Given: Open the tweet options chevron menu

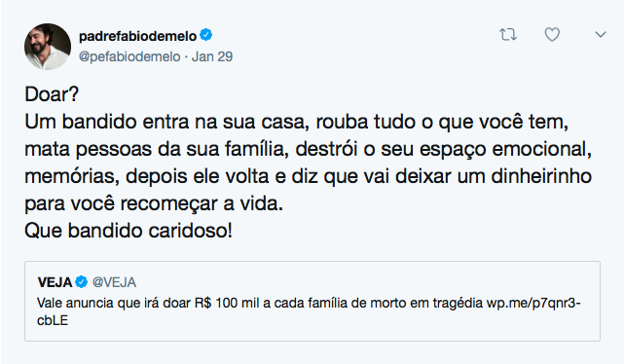Looking at the screenshot, I should (601, 35).
